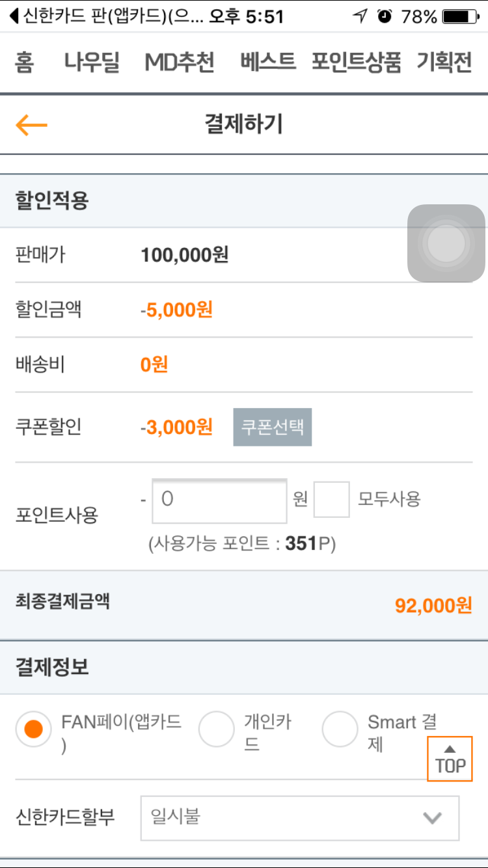
Task: Open the 기획전 tab
Action: point(444,63)
